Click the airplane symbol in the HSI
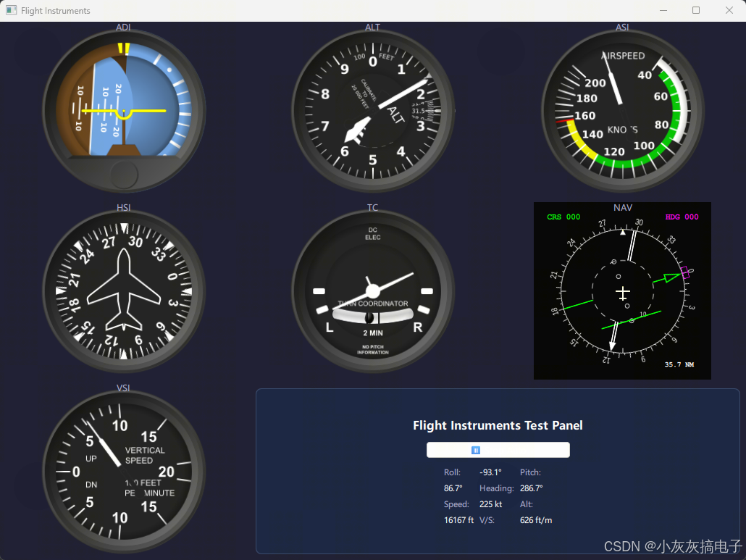The image size is (746, 560). pos(124,290)
